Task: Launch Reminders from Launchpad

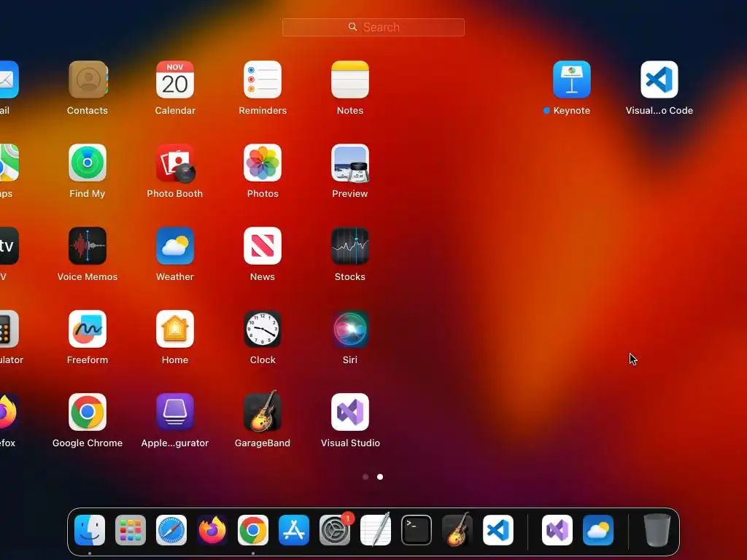Action: click(x=263, y=79)
